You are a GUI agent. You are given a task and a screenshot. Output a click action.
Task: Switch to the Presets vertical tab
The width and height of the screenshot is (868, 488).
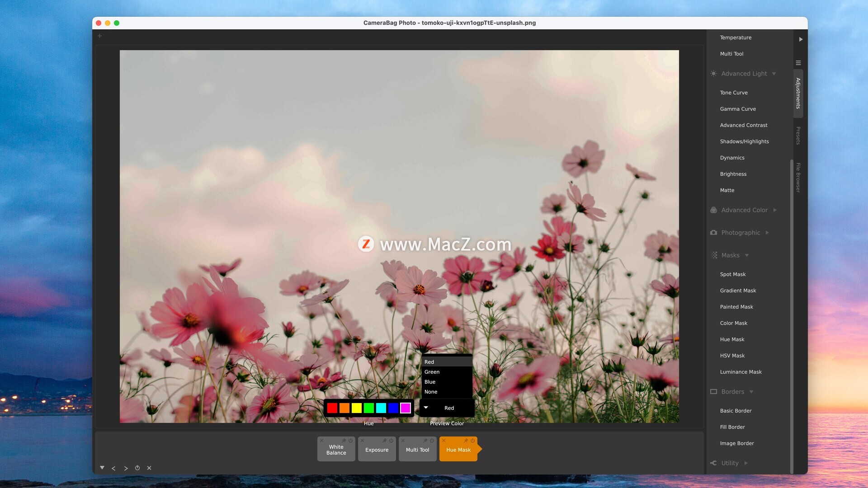click(x=798, y=136)
